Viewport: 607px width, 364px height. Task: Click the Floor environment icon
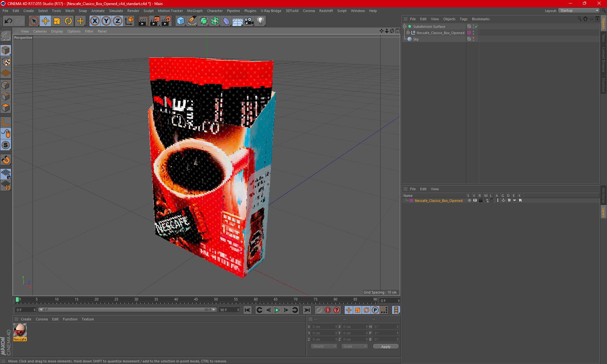click(x=238, y=21)
